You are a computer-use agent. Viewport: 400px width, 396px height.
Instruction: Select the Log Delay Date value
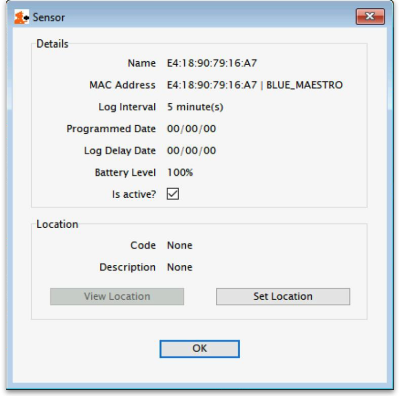191,151
